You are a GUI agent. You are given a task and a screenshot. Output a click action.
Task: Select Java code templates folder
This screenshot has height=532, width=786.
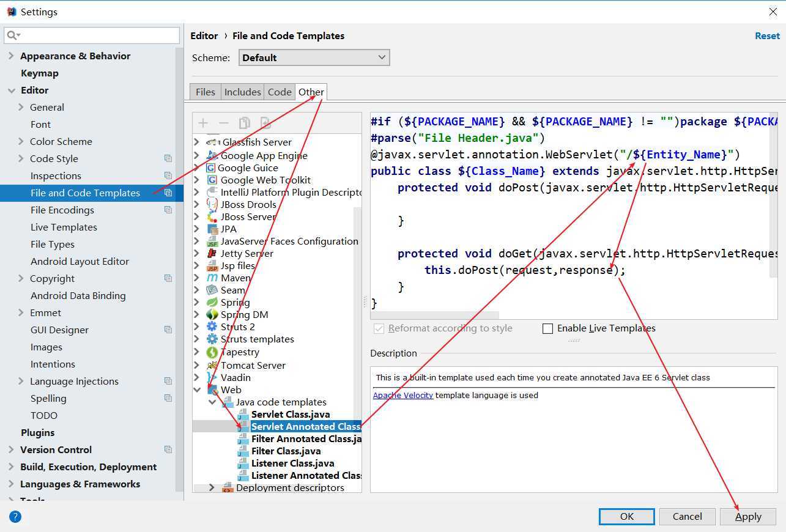(x=281, y=402)
